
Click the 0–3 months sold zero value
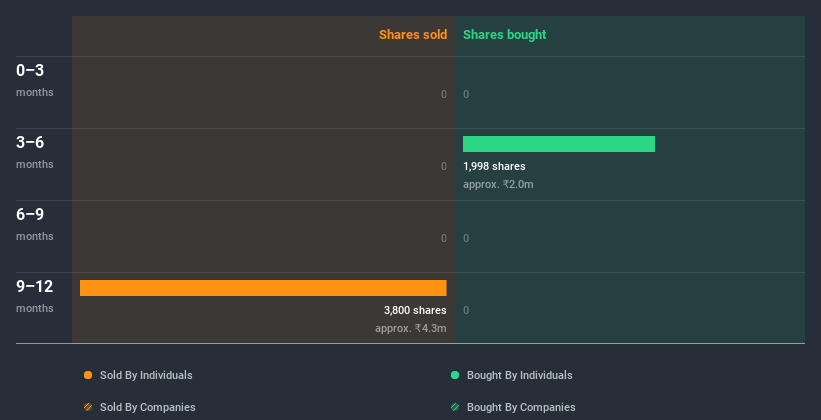444,94
